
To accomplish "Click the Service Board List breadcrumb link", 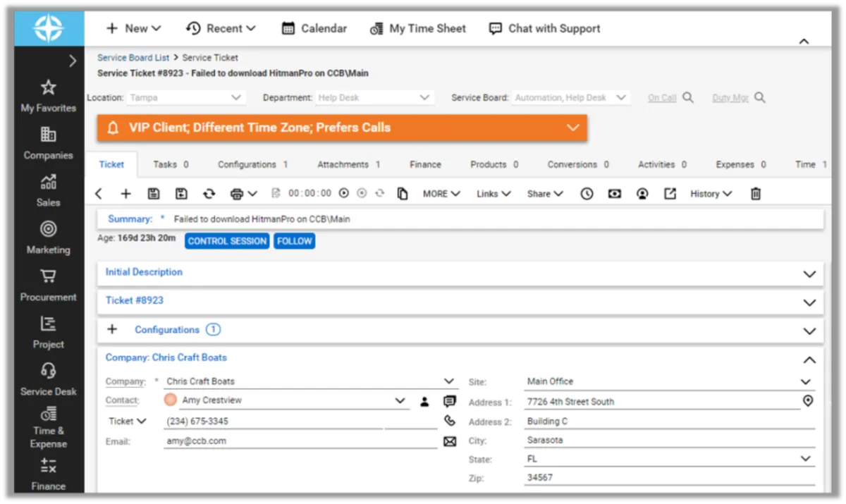I will click(133, 58).
